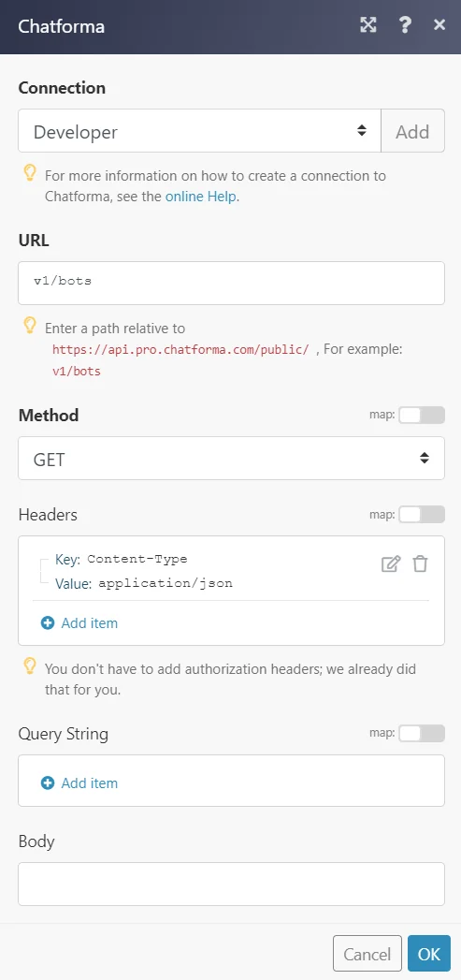Expand the GET method dropdown
Screen dimensions: 461x980
pos(231,458)
